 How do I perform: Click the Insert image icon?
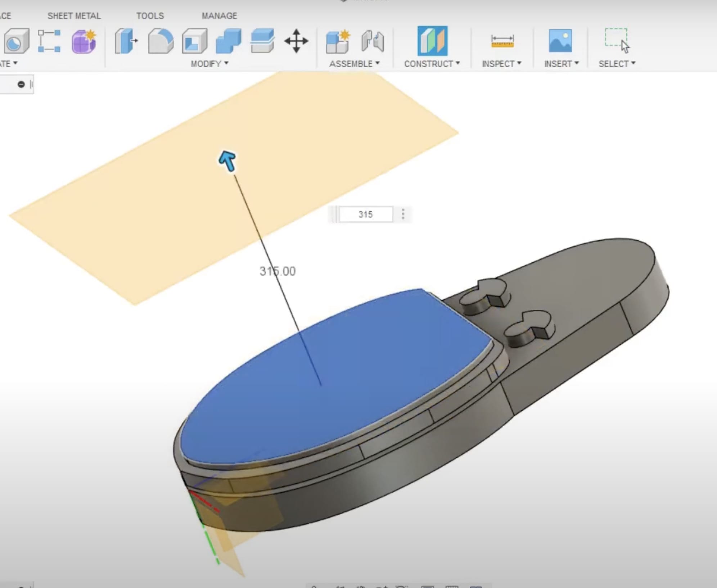(560, 41)
